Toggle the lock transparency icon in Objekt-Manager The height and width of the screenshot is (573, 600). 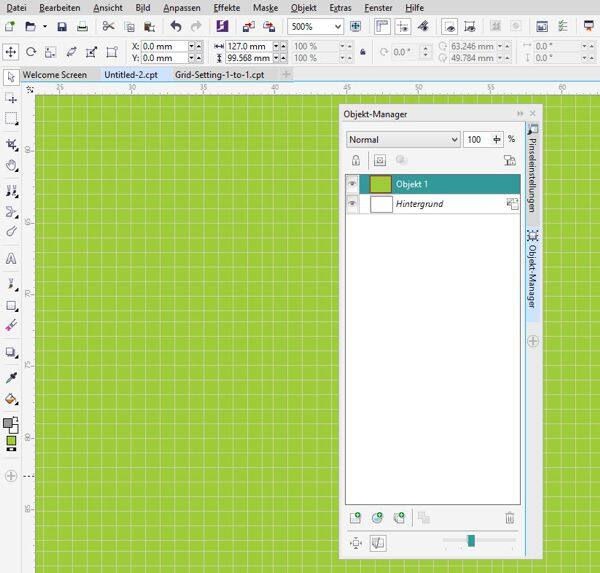point(355,160)
